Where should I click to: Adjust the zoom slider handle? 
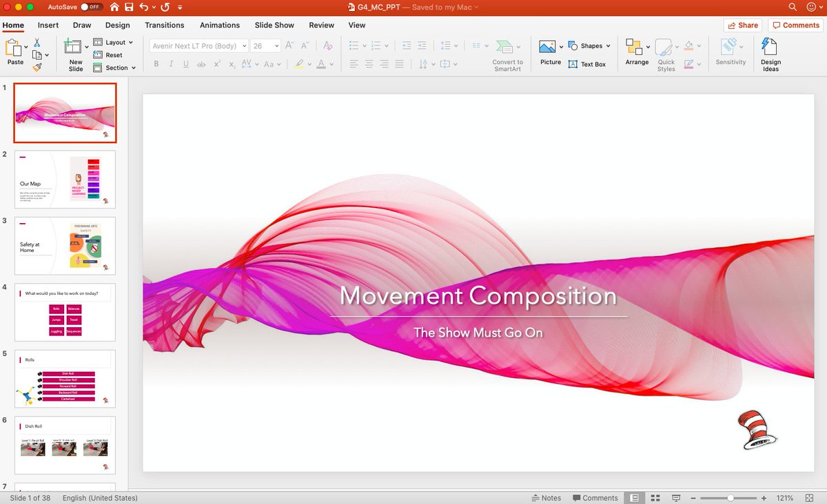[730, 498]
